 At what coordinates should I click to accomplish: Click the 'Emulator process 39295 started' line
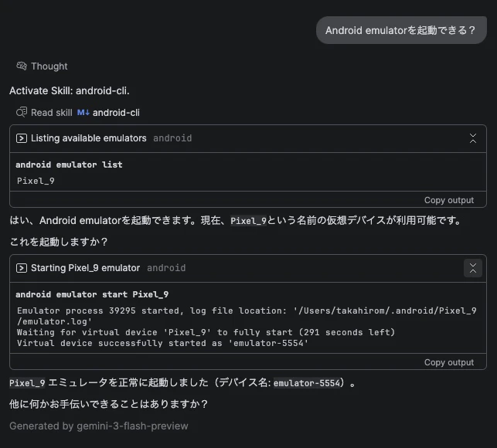pos(247,316)
